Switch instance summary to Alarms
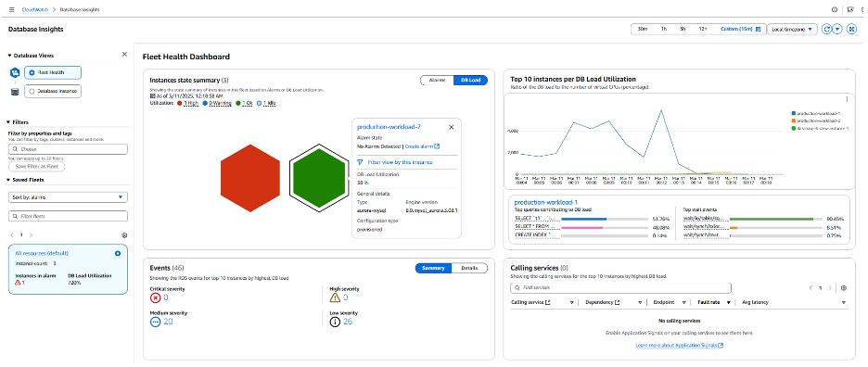 point(437,81)
